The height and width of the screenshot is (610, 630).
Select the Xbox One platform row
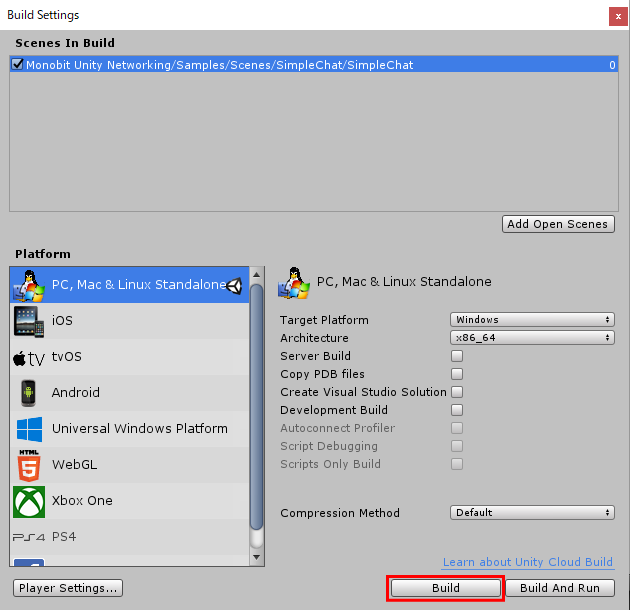click(129, 501)
